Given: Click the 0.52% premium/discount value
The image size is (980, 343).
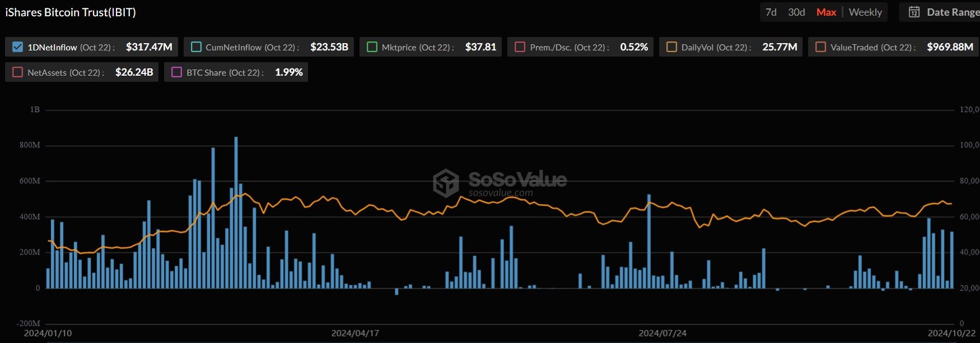Looking at the screenshot, I should coord(634,47).
